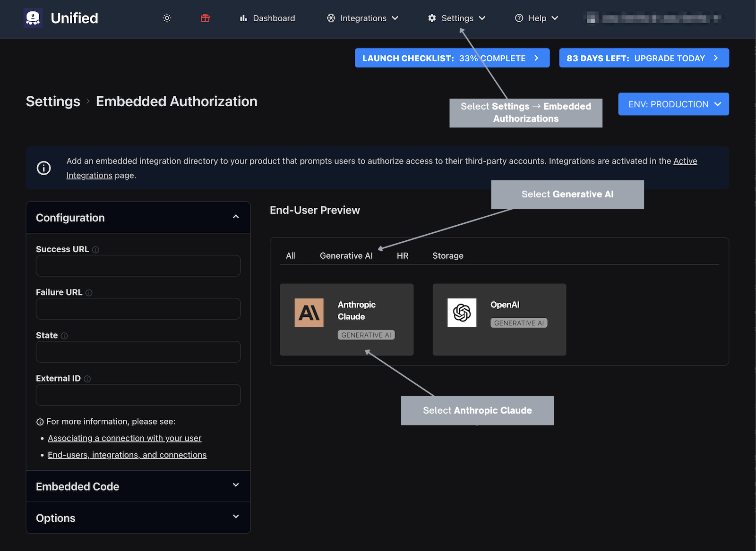Click inside the Failure URL input field
Screen dimensions: 756x551
coord(138,308)
